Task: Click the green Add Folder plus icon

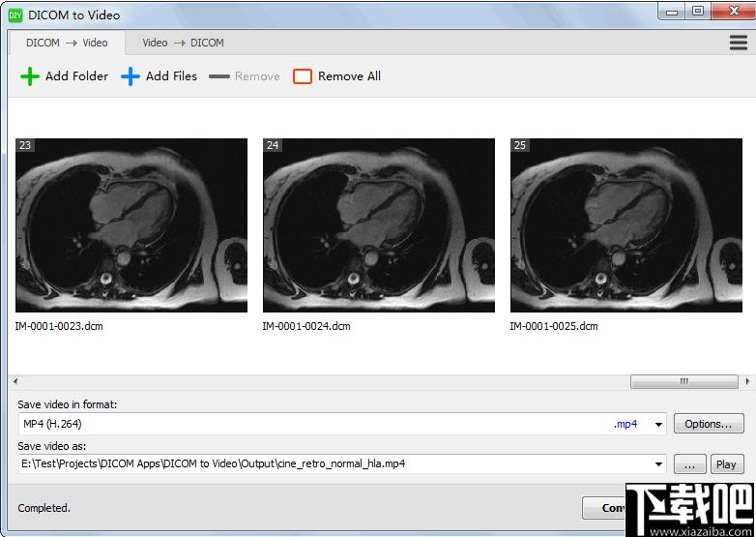Action: [x=30, y=76]
